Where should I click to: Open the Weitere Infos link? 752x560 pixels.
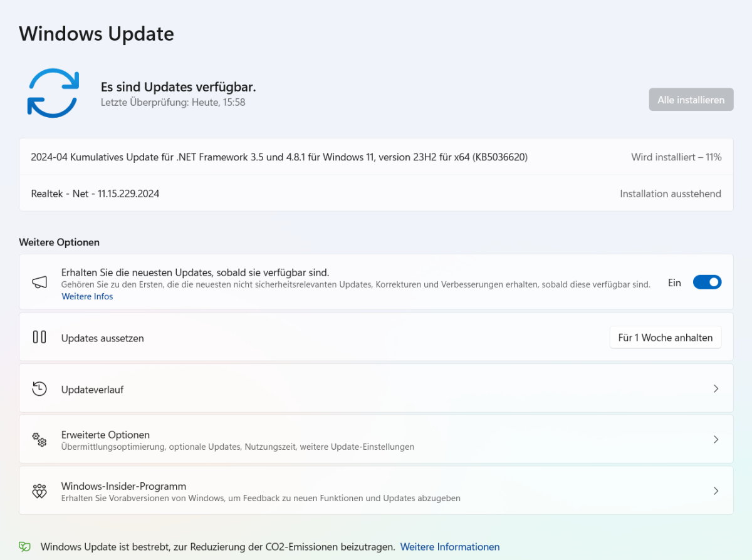pos(87,296)
